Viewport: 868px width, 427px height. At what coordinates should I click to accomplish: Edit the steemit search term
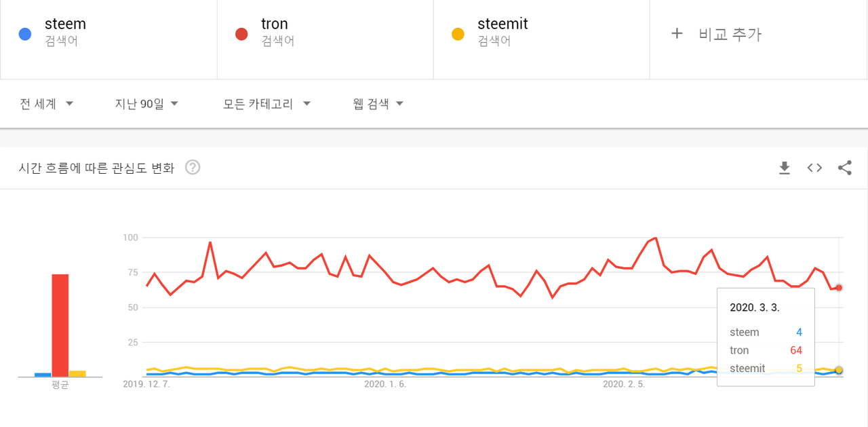502,24
